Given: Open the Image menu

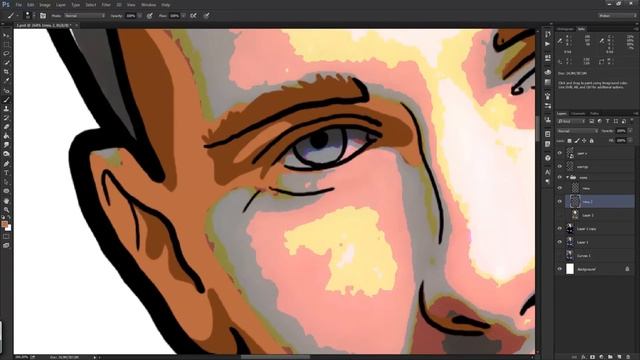Looking at the screenshot, I should tap(45, 5).
